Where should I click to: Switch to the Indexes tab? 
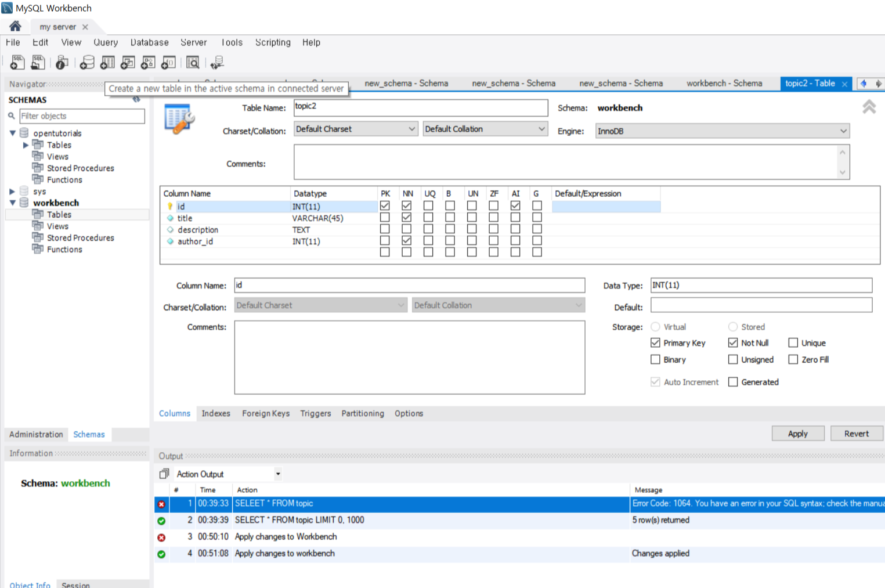(216, 413)
